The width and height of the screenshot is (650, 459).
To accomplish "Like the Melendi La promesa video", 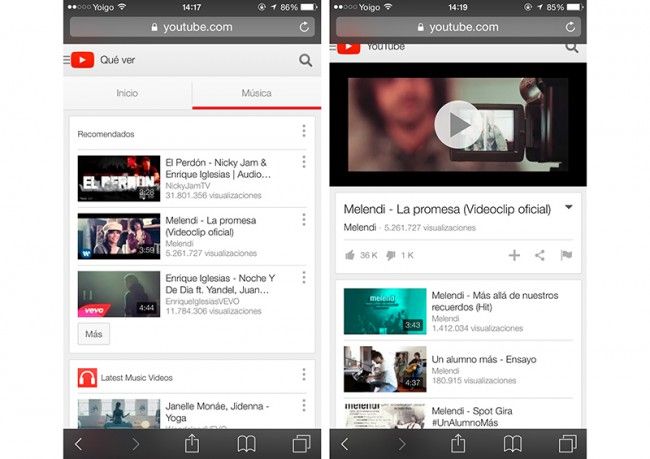I will point(350,255).
